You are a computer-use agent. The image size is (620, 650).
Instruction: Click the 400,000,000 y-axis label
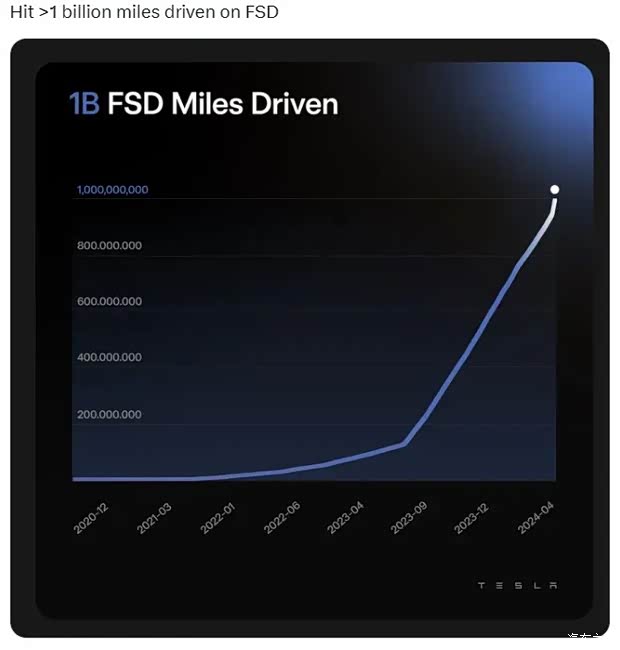coord(109,358)
